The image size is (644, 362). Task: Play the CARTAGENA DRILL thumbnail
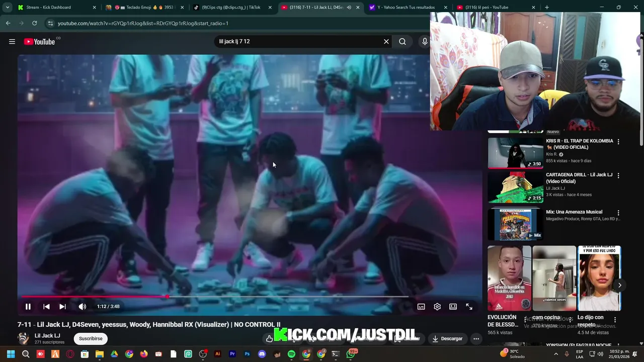point(516,188)
